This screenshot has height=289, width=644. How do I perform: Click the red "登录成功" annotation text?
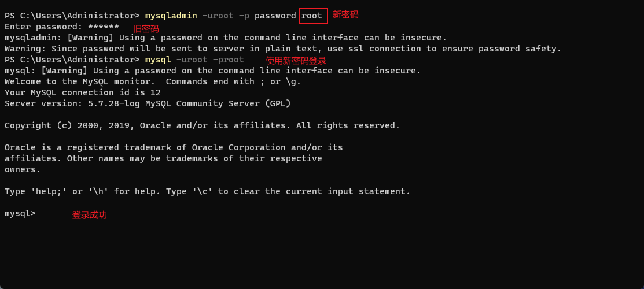click(x=90, y=215)
